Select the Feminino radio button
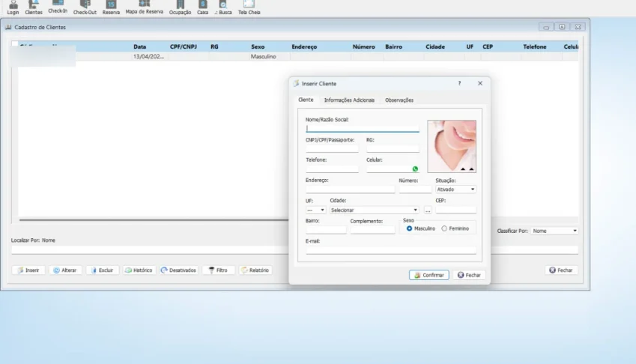Image resolution: width=636 pixels, height=364 pixels. coord(444,228)
